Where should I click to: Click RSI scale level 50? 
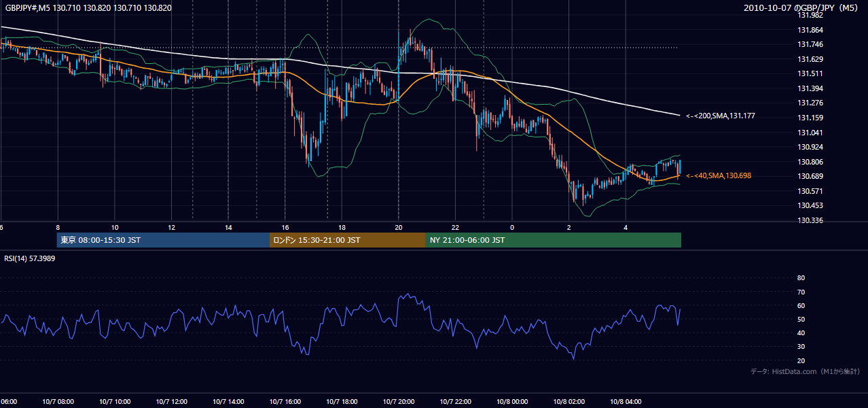pos(801,319)
